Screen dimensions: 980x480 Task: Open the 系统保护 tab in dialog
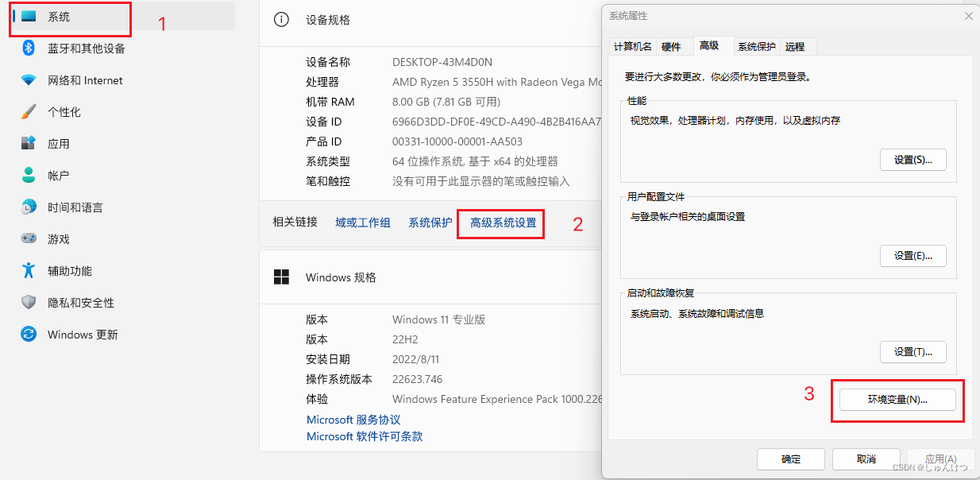point(756,47)
